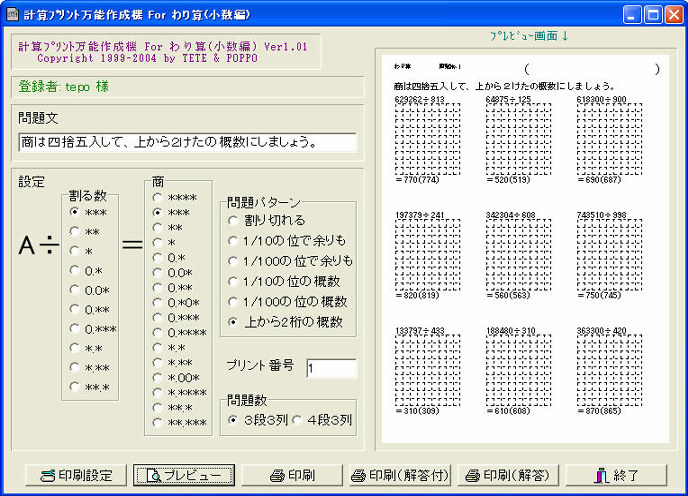This screenshot has height=496, width=688.
Task: Select 割る数 option 0.***
Action: click(93, 329)
